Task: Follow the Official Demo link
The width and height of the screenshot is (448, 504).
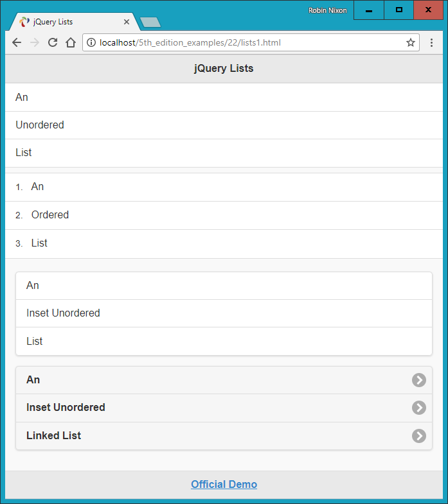Action: pyautogui.click(x=224, y=484)
